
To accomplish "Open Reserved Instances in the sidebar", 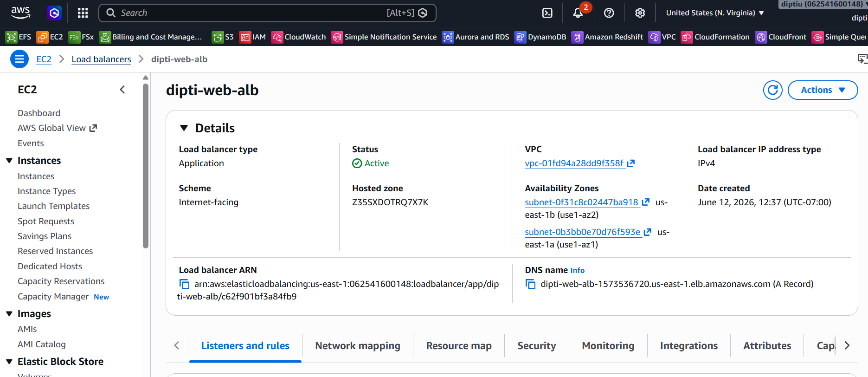I will pos(55,251).
